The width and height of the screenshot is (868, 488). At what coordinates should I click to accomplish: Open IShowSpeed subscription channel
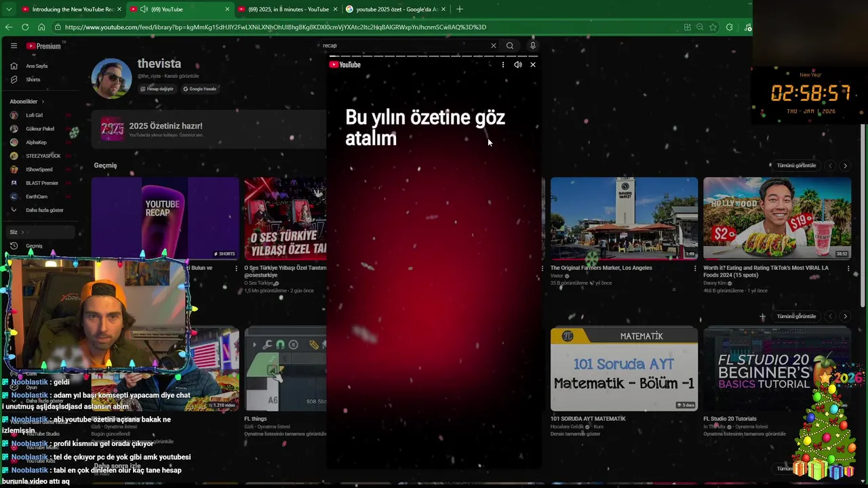39,169
